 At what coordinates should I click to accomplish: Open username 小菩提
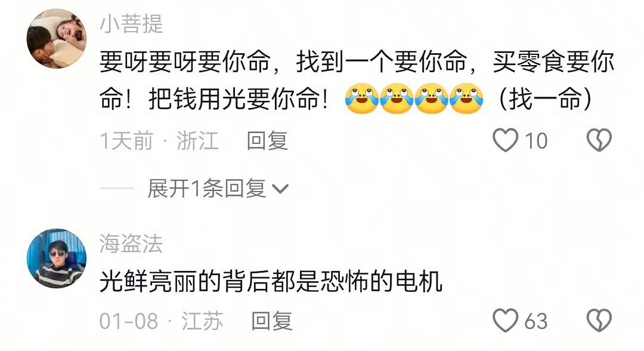coord(131,23)
